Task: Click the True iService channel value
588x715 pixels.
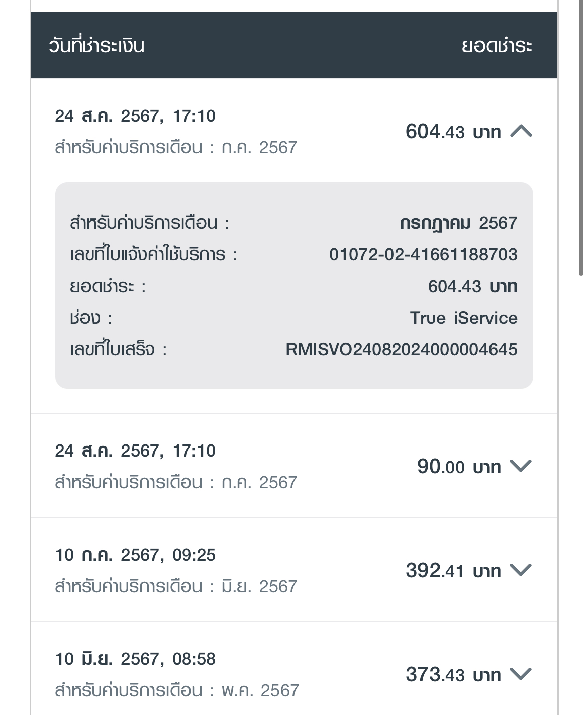Action: pos(463,318)
